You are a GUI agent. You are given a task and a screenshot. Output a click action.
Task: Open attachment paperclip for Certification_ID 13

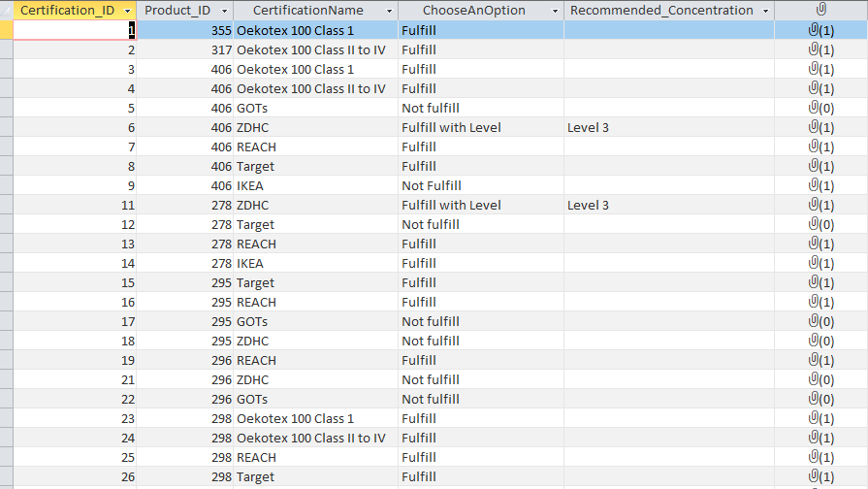[813, 244]
